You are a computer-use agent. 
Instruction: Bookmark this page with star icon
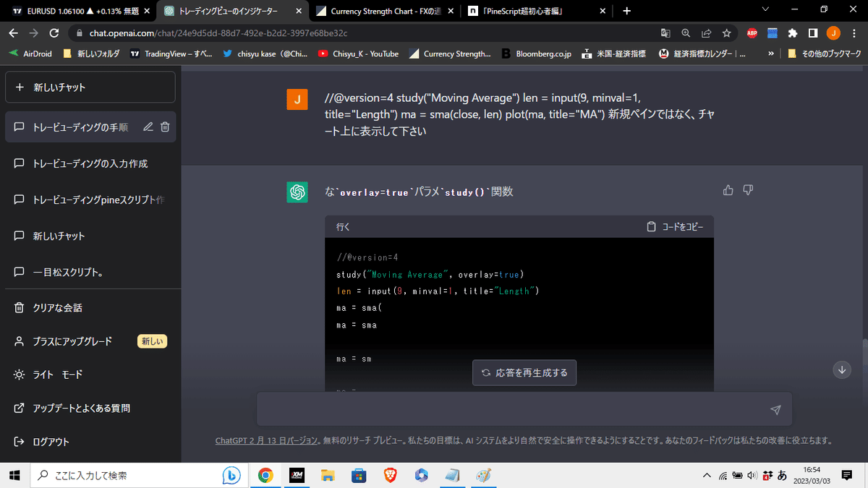pos(726,33)
